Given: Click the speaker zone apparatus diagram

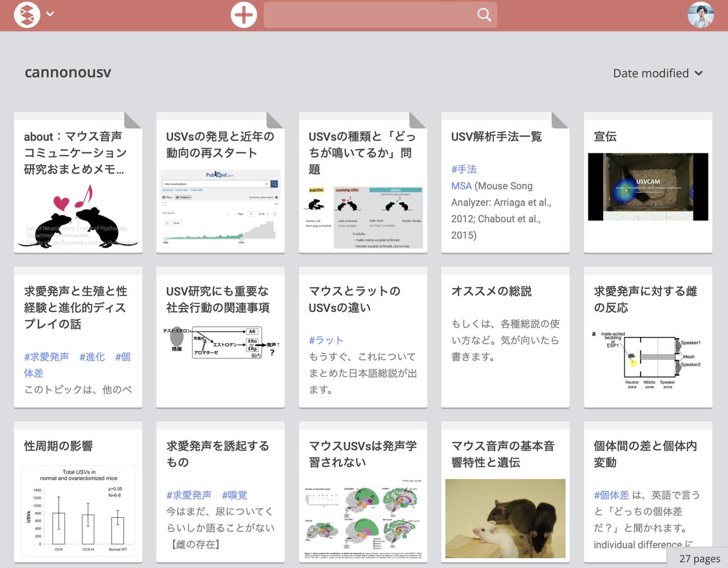Looking at the screenshot, I should point(648,360).
